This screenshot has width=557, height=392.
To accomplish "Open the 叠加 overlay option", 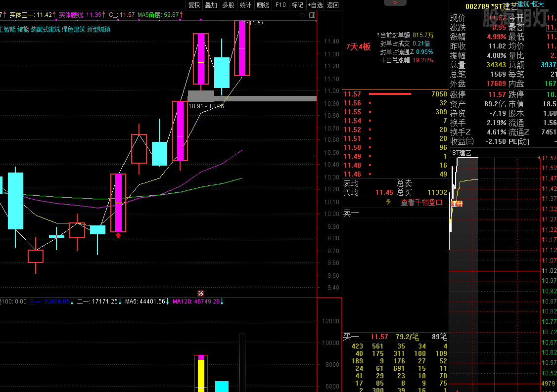I will 211,5.
